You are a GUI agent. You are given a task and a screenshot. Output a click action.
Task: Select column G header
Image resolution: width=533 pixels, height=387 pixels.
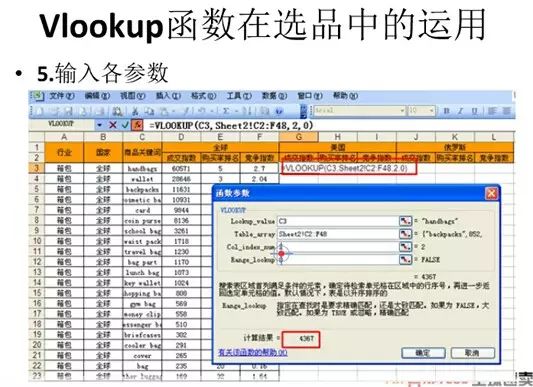[x=299, y=137]
